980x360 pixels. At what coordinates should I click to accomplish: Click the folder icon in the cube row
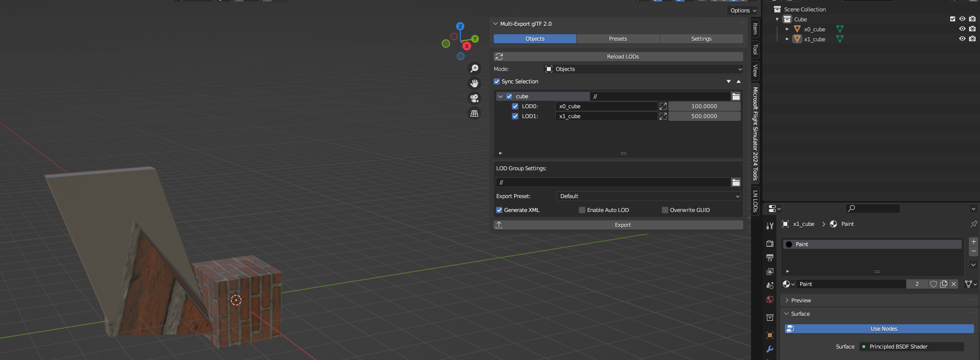[736, 96]
